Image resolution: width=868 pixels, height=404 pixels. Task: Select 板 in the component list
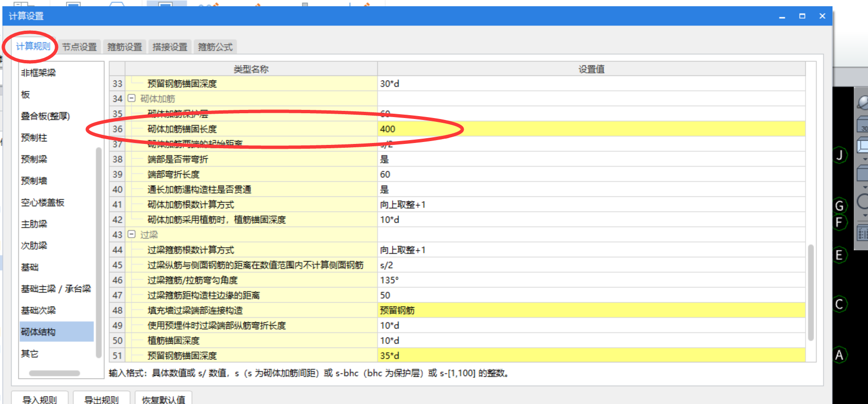tap(25, 95)
